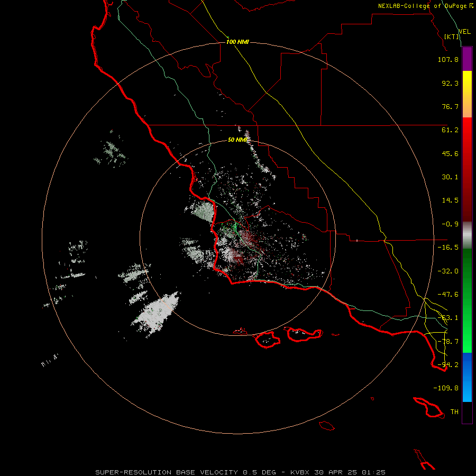Click the 50 NMI range ring label
This screenshot has height=476, width=476.
click(x=237, y=140)
